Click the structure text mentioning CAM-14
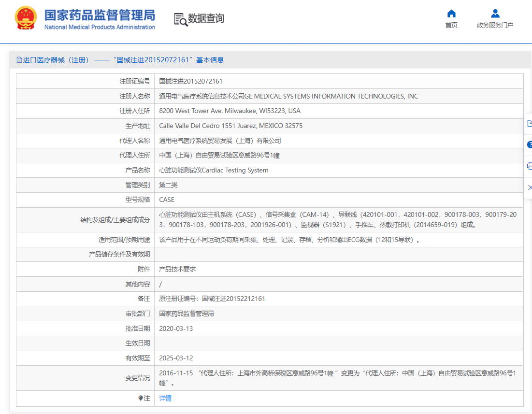 click(x=338, y=220)
